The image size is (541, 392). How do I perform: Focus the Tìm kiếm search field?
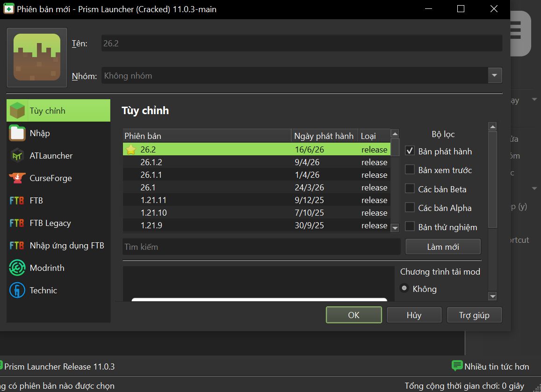261,247
